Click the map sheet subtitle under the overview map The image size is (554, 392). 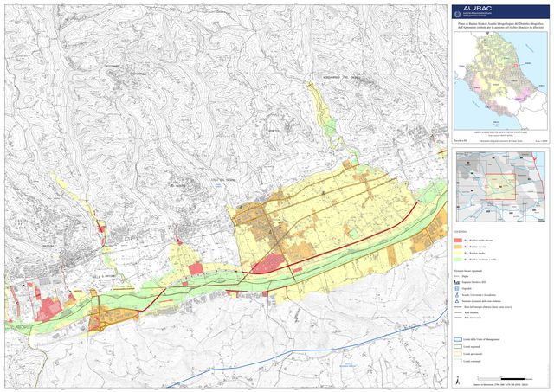[501, 132]
